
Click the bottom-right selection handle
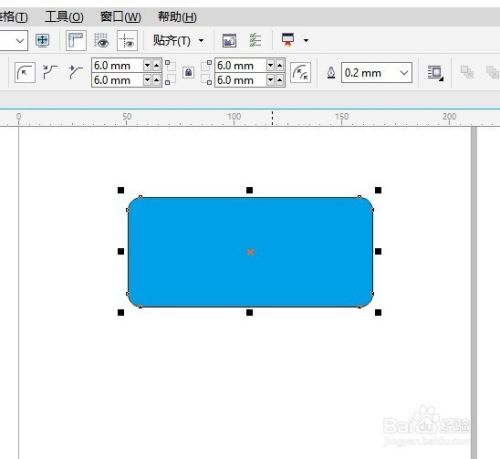pos(378,313)
